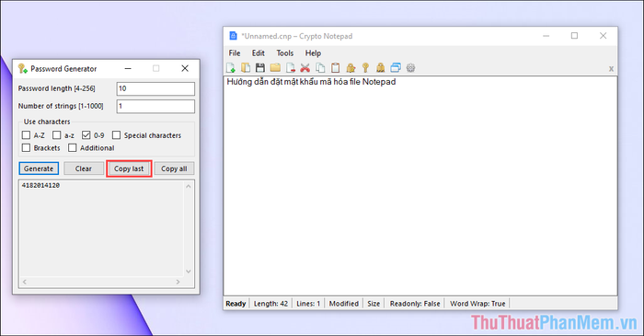
Task: Enable the a-z lowercase checkbox
Action: (x=57, y=135)
